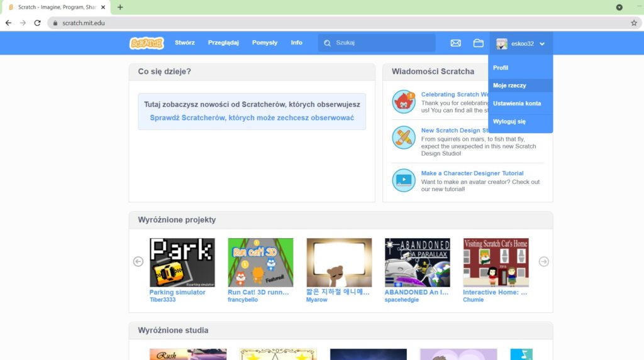Click the Scratch Design Studio pencil icon
The width and height of the screenshot is (644, 360).
coord(404,138)
